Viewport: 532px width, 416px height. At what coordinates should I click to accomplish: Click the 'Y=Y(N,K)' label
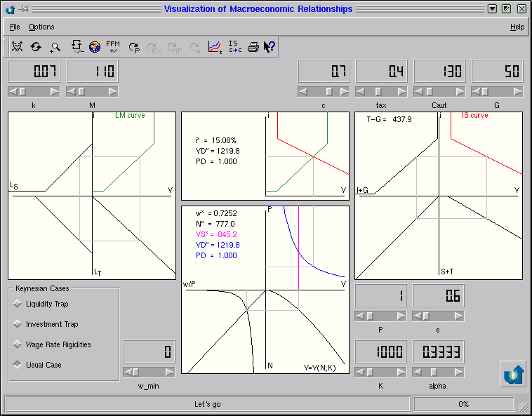[319, 368]
